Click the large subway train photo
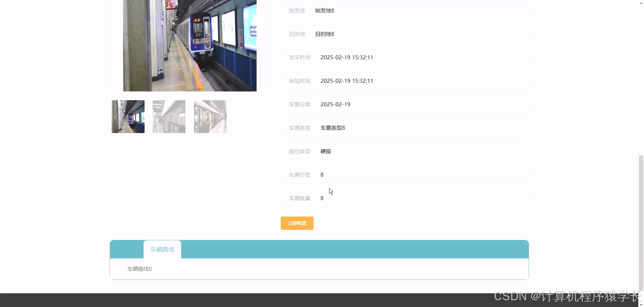Image resolution: width=644 pixels, height=307 pixels. pyautogui.click(x=190, y=46)
